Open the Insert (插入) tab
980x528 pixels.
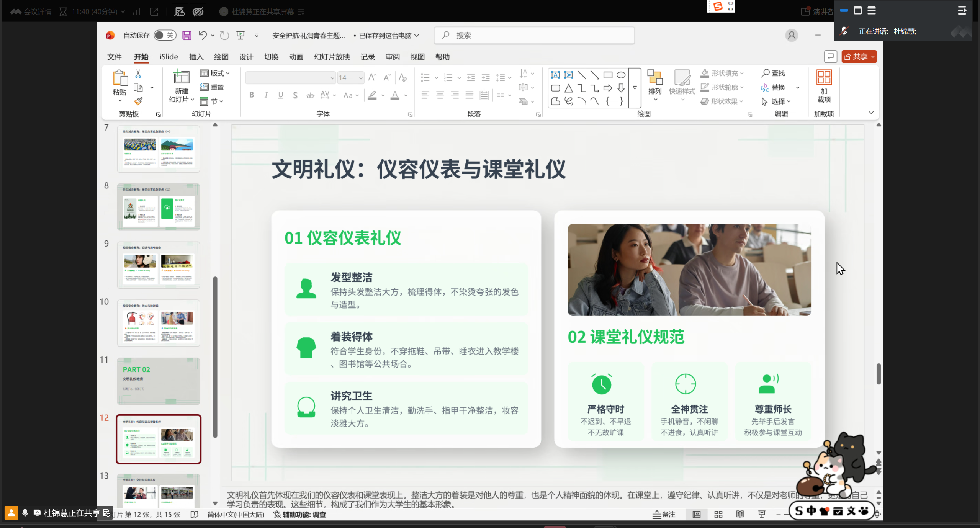click(x=196, y=57)
